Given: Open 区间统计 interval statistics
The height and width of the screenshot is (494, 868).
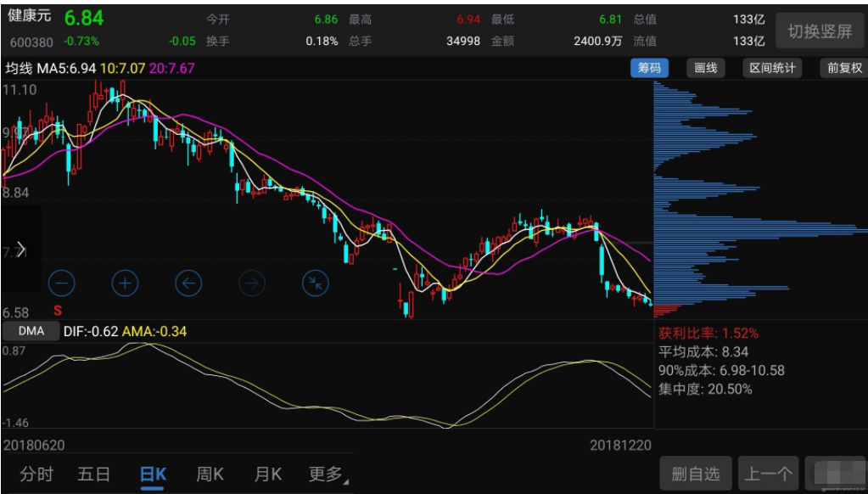Looking at the screenshot, I should pos(772,68).
